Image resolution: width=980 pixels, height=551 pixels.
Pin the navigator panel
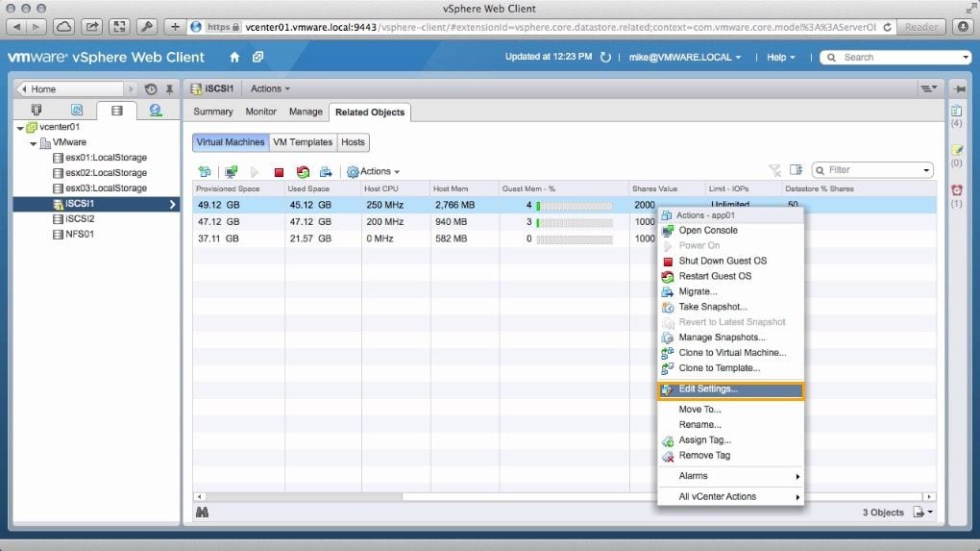[x=169, y=88]
